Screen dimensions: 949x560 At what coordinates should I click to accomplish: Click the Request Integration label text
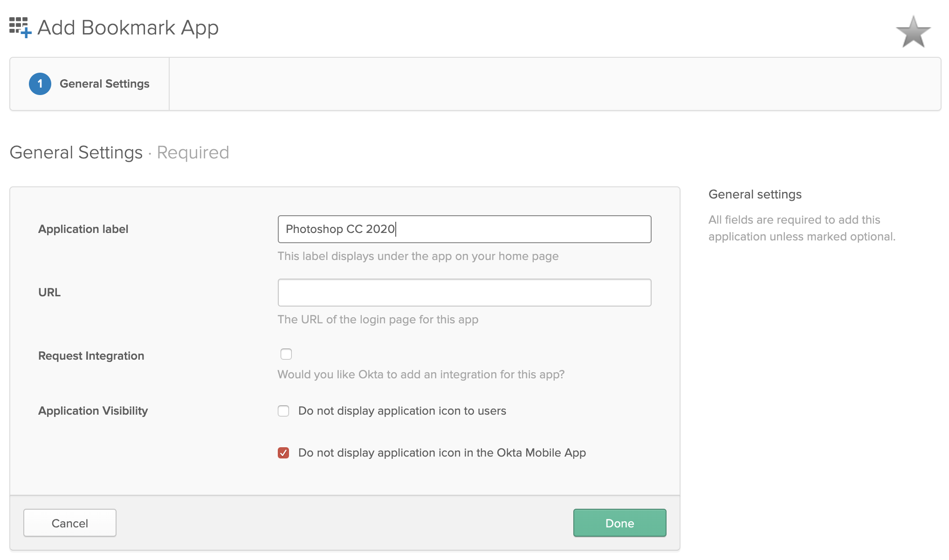pyautogui.click(x=91, y=356)
